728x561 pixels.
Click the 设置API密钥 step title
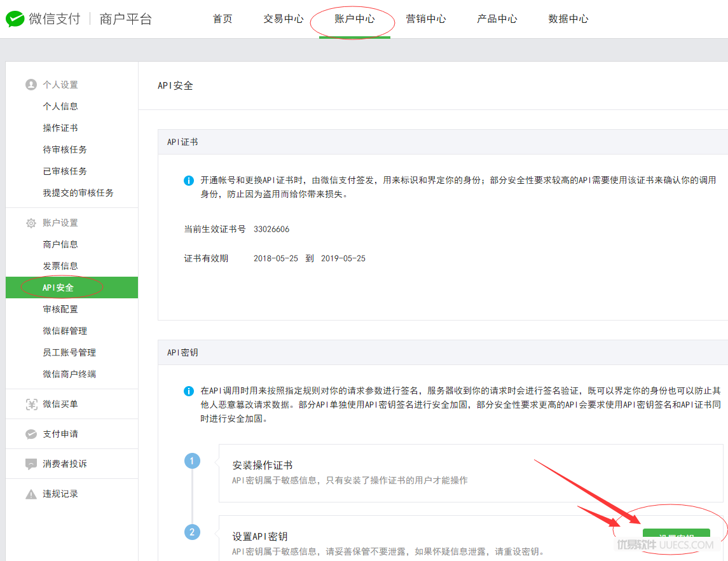click(260, 537)
